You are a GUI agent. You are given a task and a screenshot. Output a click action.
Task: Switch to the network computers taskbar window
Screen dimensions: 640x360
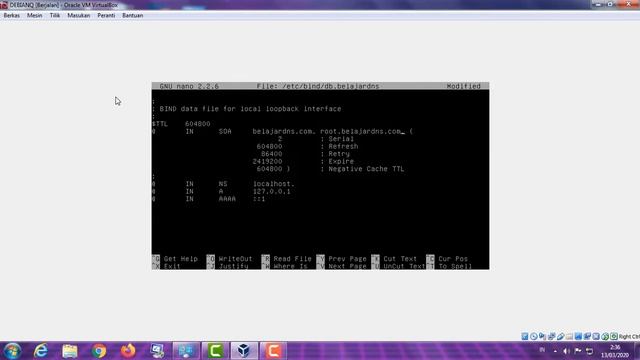click(186, 351)
